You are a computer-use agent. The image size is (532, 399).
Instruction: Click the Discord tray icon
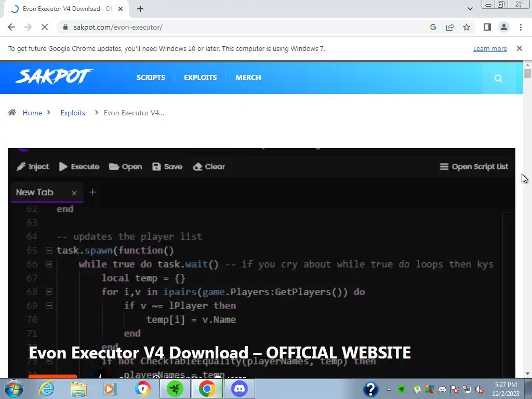click(x=442, y=390)
